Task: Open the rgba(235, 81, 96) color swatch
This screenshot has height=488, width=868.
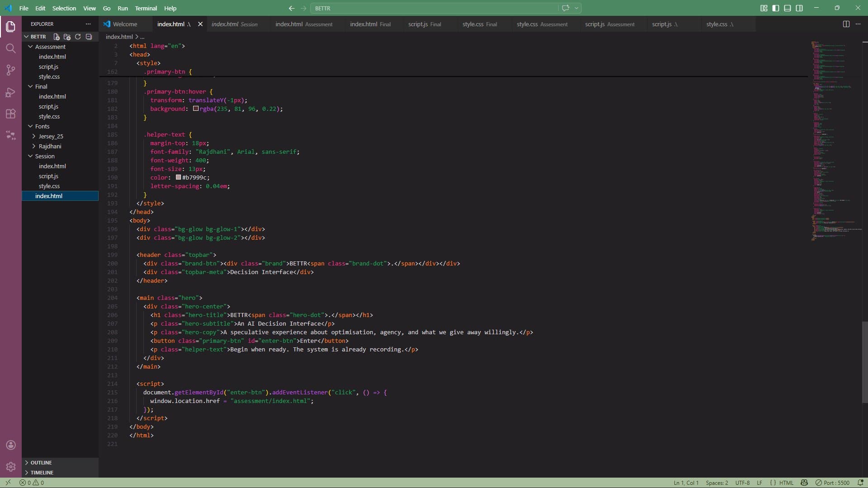Action: click(196, 109)
